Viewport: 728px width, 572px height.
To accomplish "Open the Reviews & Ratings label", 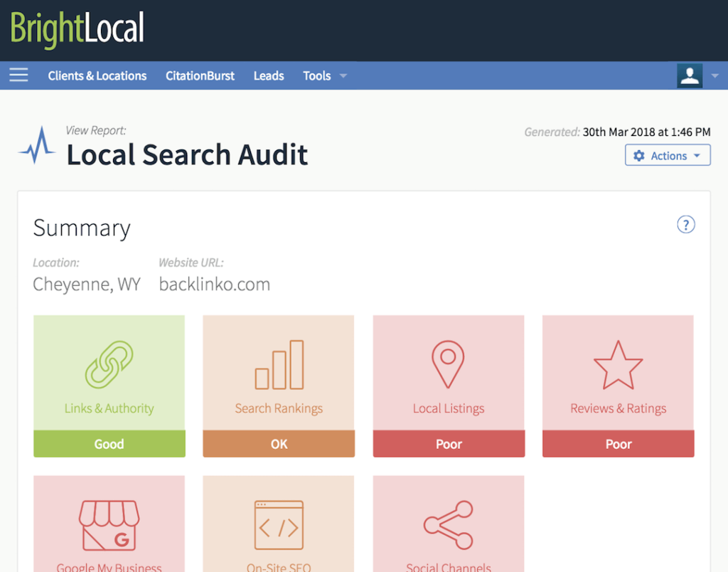I will coord(618,408).
